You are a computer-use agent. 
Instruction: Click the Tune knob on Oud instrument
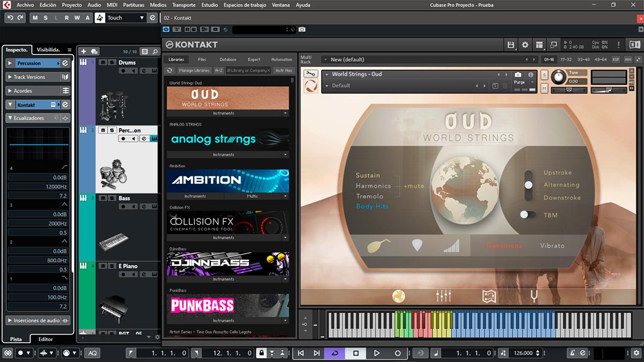pyautogui.click(x=559, y=77)
